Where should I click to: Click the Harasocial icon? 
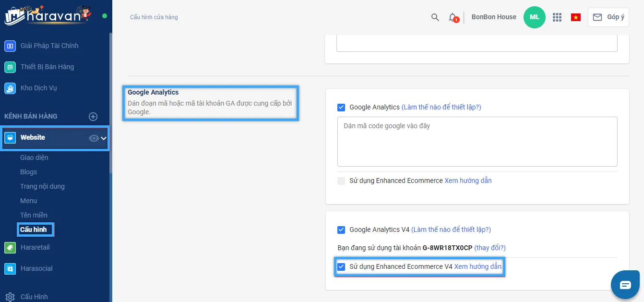point(10,269)
